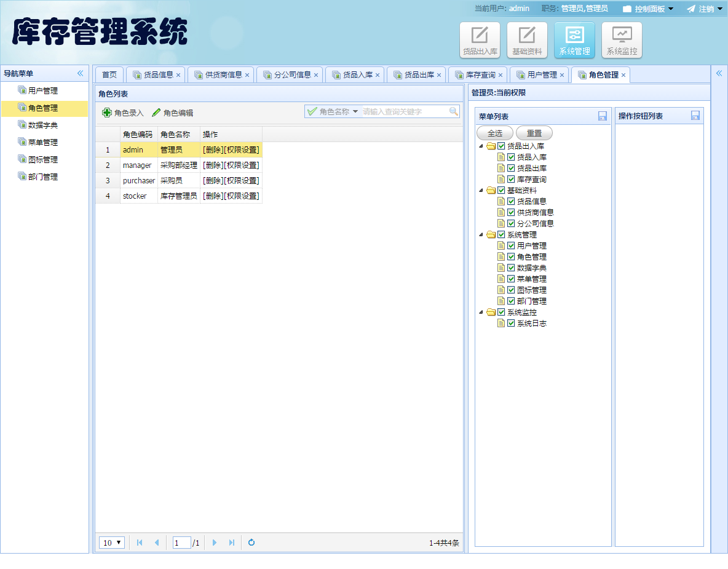This screenshot has height=569, width=728.
Task: Toggle the 基础资料 folder checkbox
Action: [501, 190]
